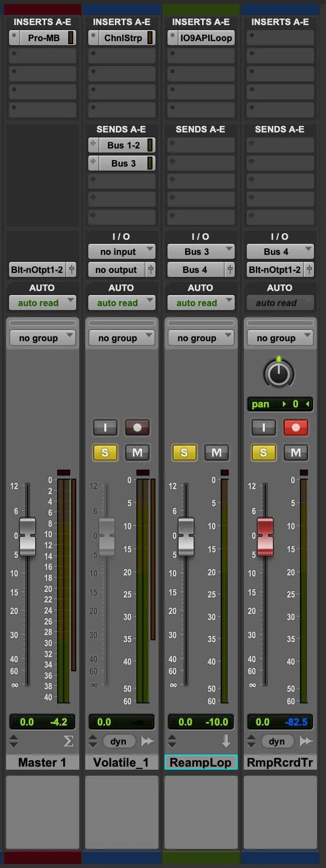Open the group selector on RmpRcrdTr
Viewport: 326px width, 868px height.
pyautogui.click(x=280, y=338)
